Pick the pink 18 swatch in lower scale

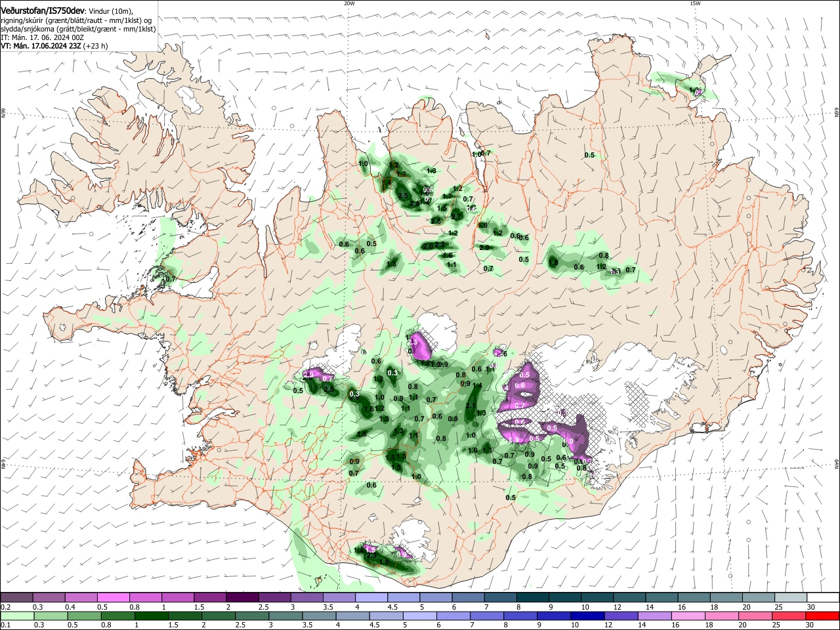722,616
